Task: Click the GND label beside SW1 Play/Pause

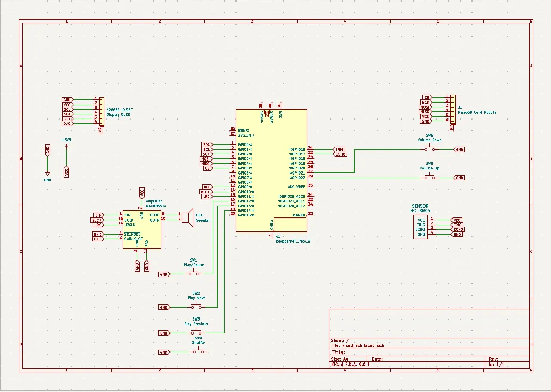Action: point(164,274)
